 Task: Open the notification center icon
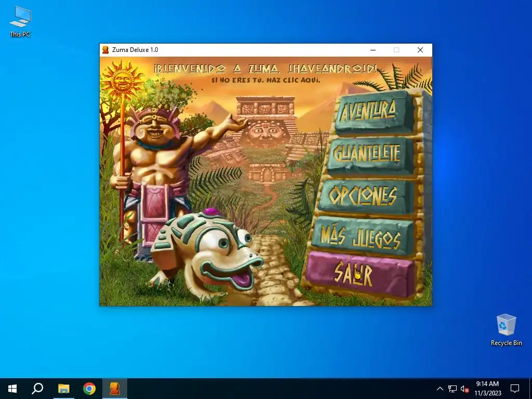[515, 389]
